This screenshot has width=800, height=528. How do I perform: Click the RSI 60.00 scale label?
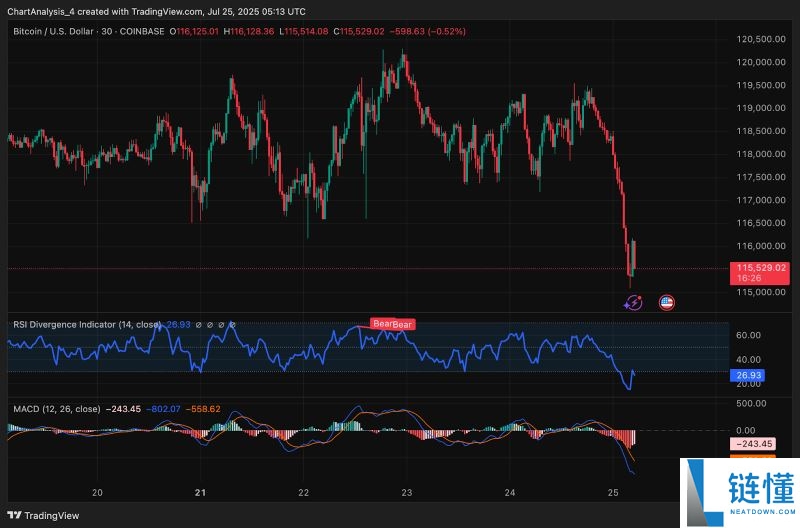[752, 335]
